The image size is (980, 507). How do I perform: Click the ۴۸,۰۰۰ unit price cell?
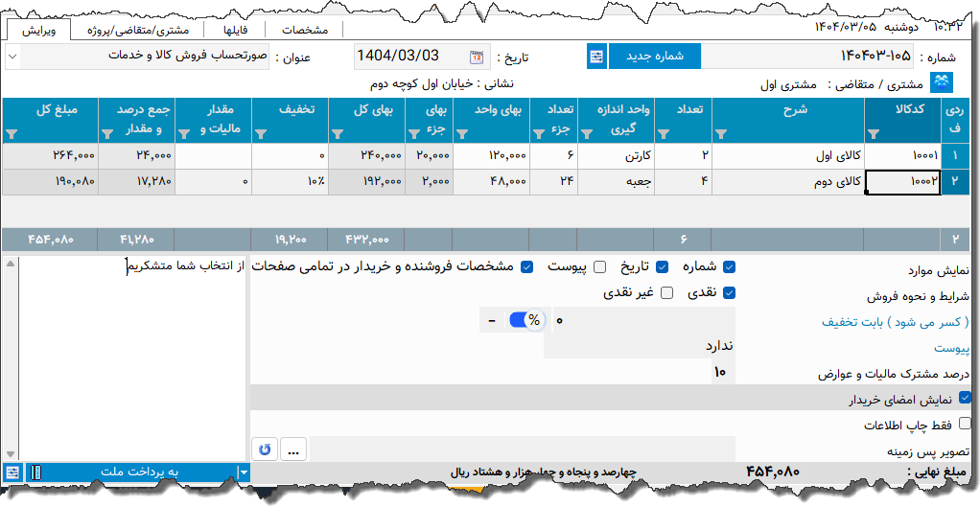click(491, 182)
